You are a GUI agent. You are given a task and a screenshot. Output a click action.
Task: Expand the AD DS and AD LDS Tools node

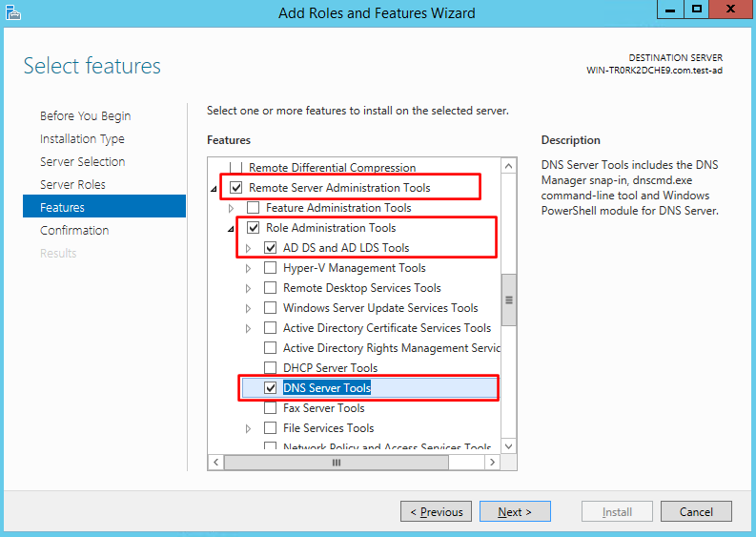tap(248, 248)
